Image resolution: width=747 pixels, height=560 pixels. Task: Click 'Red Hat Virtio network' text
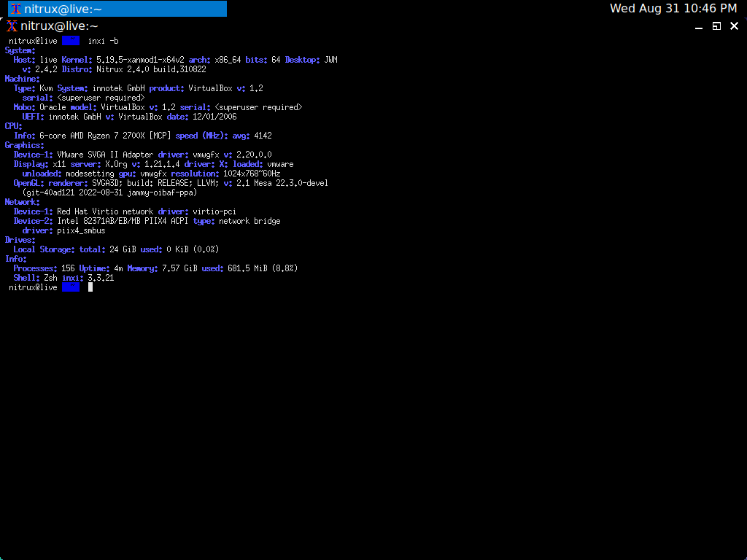pos(105,211)
